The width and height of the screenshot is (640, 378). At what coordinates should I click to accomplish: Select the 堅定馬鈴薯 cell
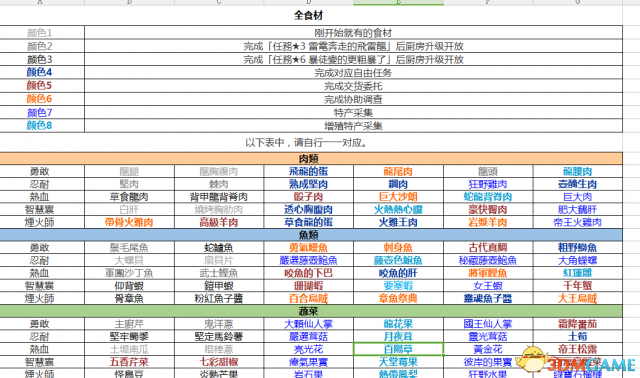(x=219, y=336)
